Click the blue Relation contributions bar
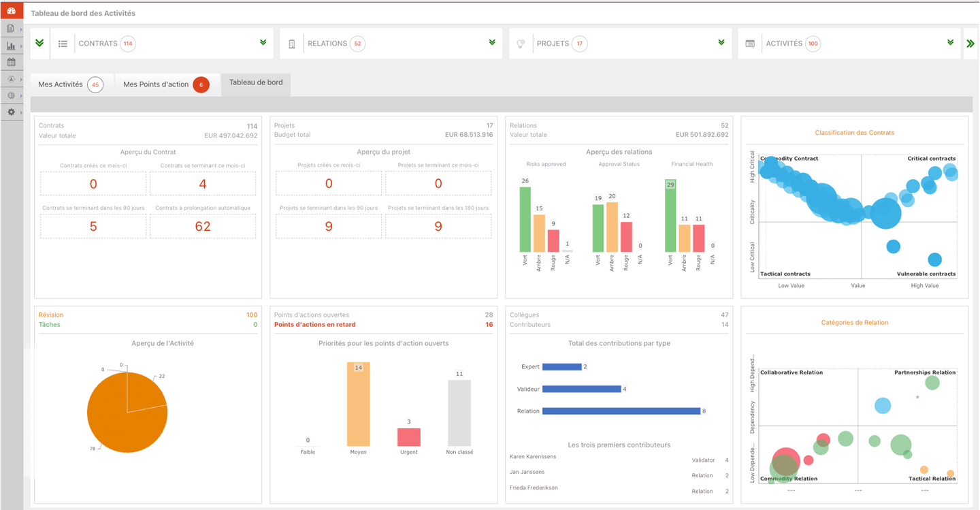Image resolution: width=980 pixels, height=510 pixels. coord(621,411)
